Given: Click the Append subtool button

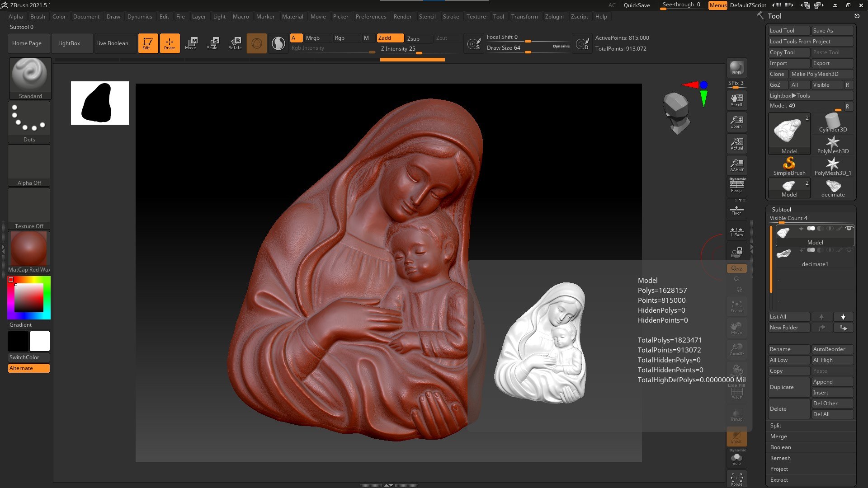Looking at the screenshot, I should point(832,382).
